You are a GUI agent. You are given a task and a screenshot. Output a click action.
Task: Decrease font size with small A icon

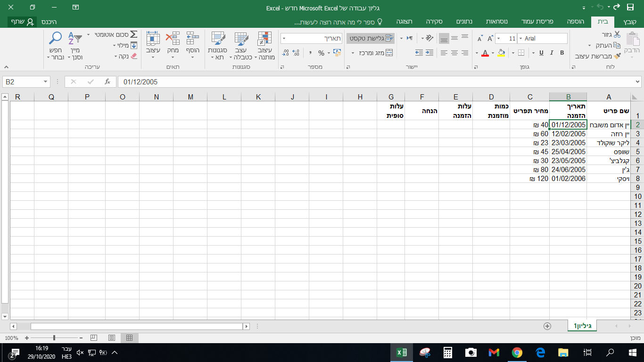(480, 39)
